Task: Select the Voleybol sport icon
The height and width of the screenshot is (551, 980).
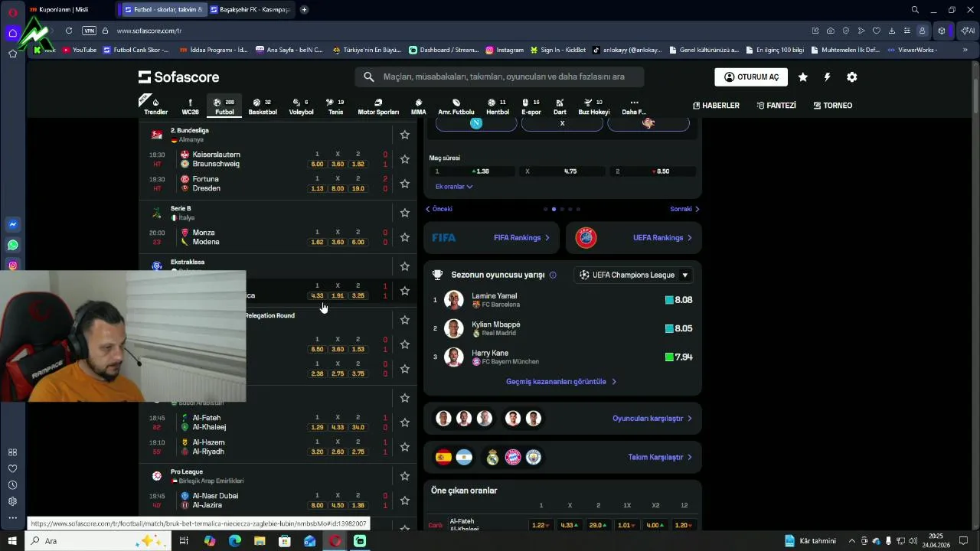Action: pos(301,106)
